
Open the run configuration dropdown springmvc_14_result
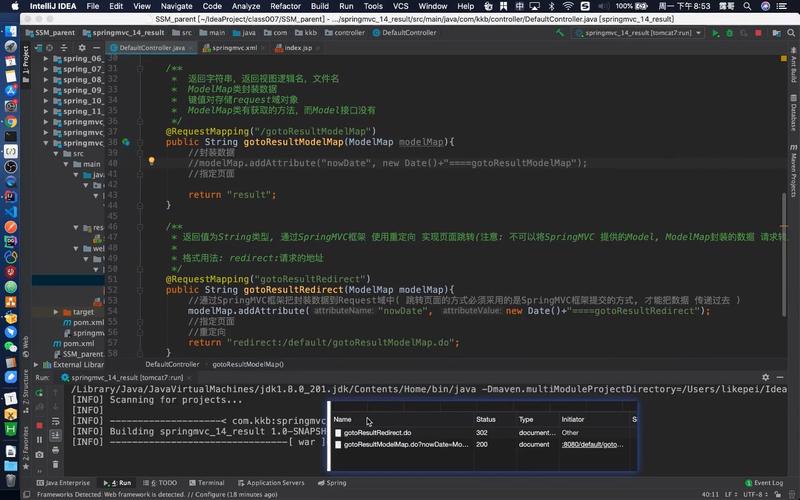[640, 33]
